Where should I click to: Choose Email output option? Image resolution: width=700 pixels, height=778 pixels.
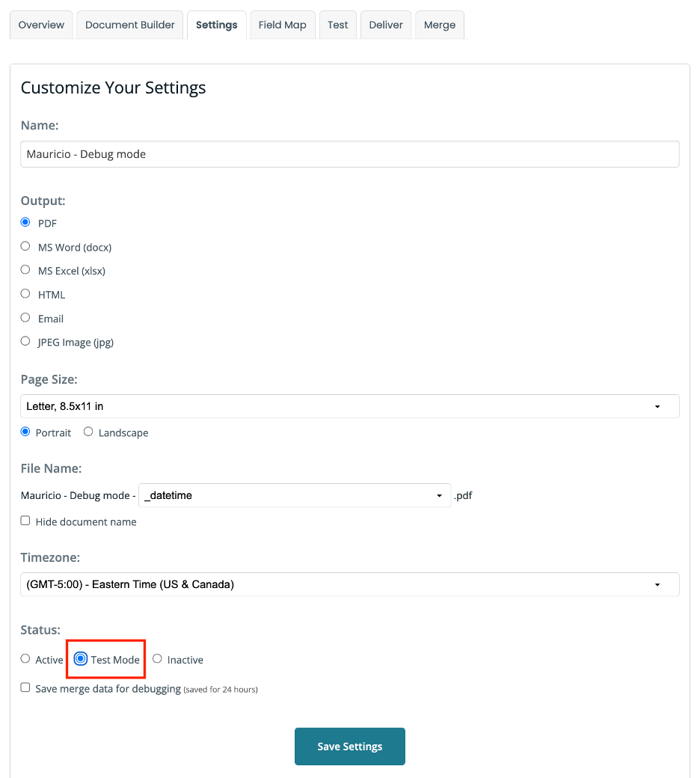pyautogui.click(x=25, y=318)
